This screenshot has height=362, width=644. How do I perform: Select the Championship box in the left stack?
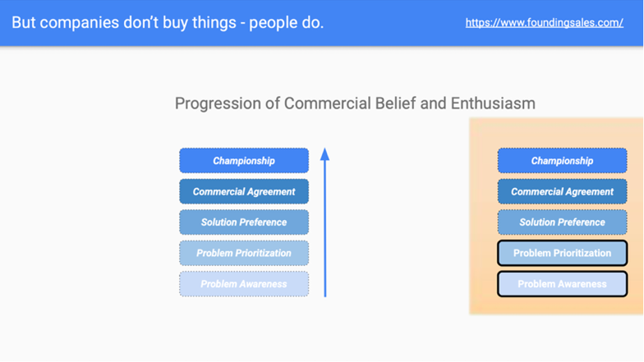click(x=244, y=161)
